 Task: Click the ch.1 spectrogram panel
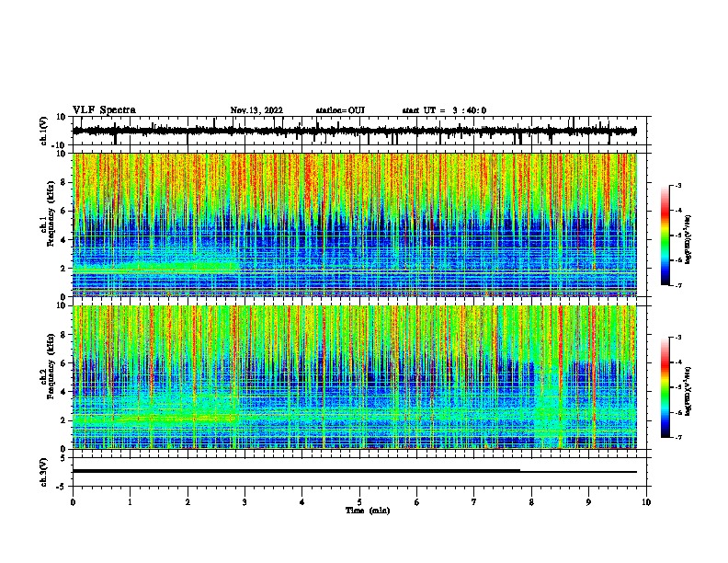point(354,224)
